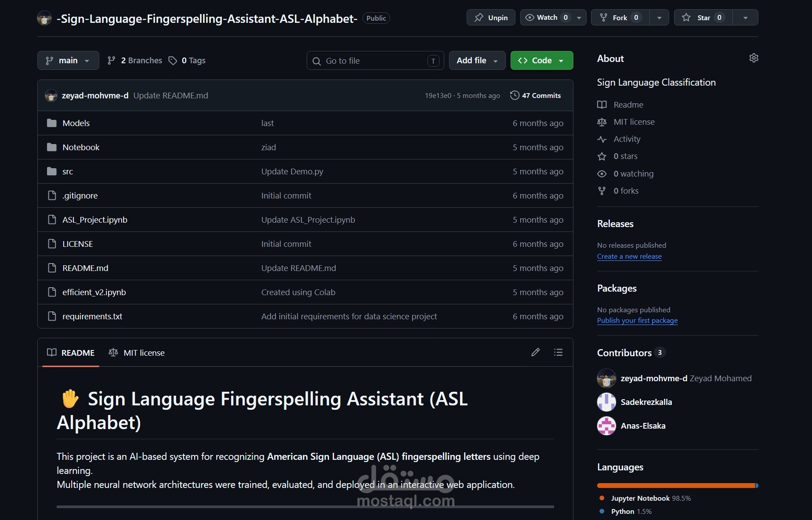View the 0 stars link
The image size is (812, 520).
click(625, 156)
